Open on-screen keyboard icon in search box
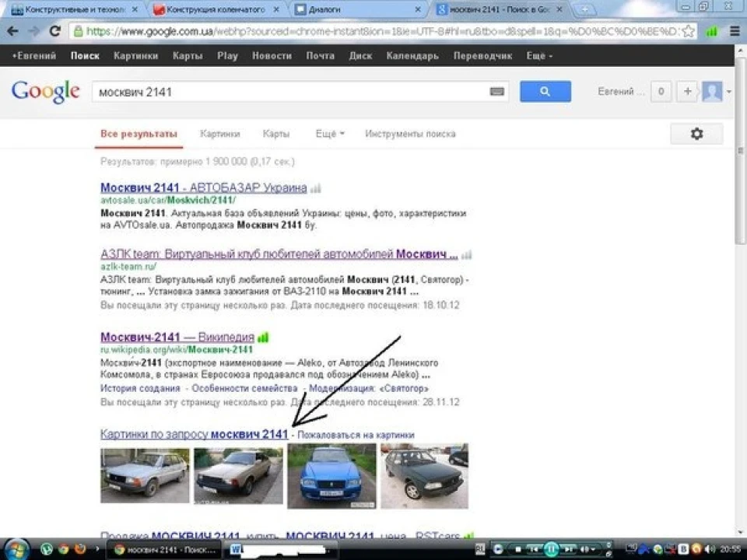Screen dimensions: 747x560 (497, 92)
